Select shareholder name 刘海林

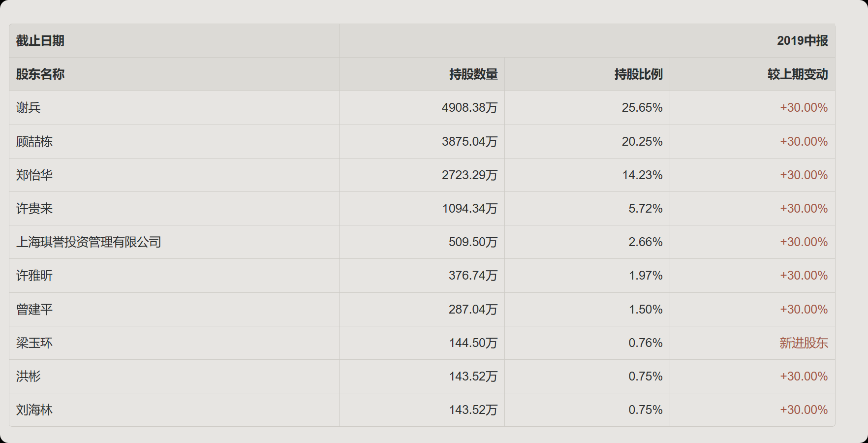tap(34, 410)
